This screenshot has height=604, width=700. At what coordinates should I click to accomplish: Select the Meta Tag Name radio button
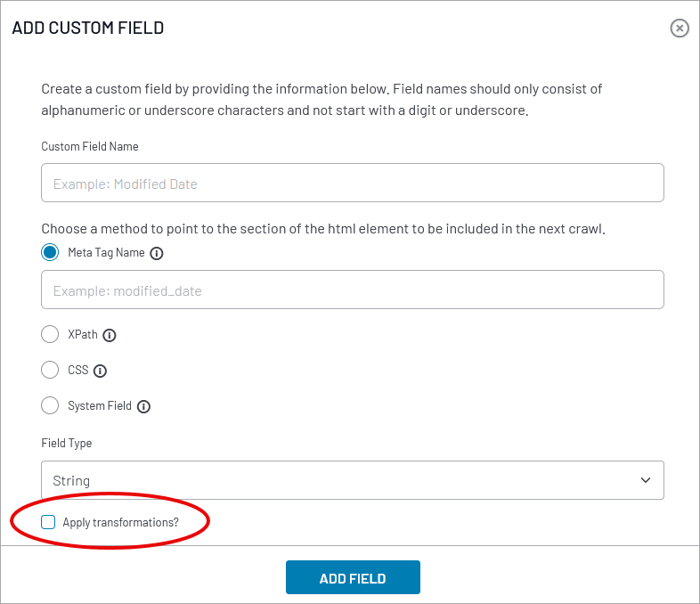pyautogui.click(x=50, y=253)
